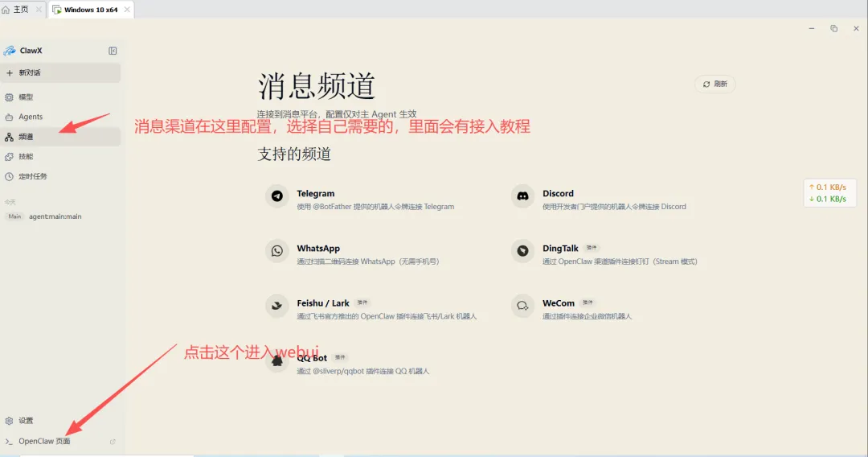Click the 插件 badge next to QQ Bot
Screen dimensions: 868x457
[x=340, y=358]
